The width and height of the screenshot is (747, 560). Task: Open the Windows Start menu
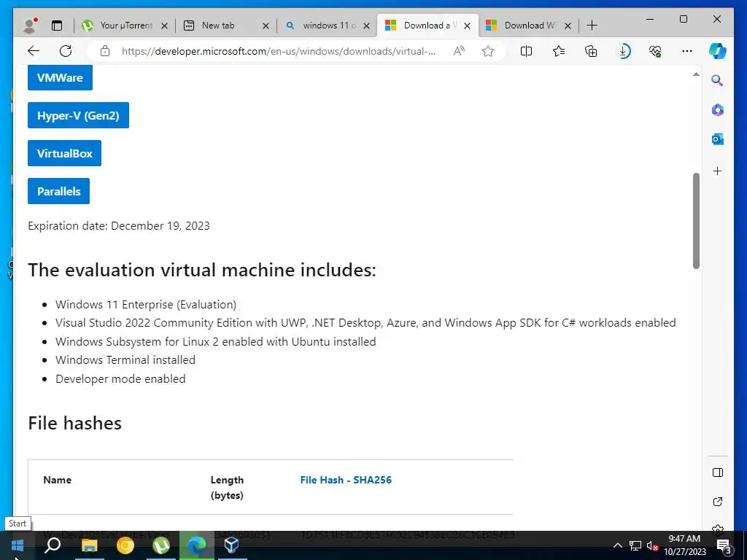(18, 545)
